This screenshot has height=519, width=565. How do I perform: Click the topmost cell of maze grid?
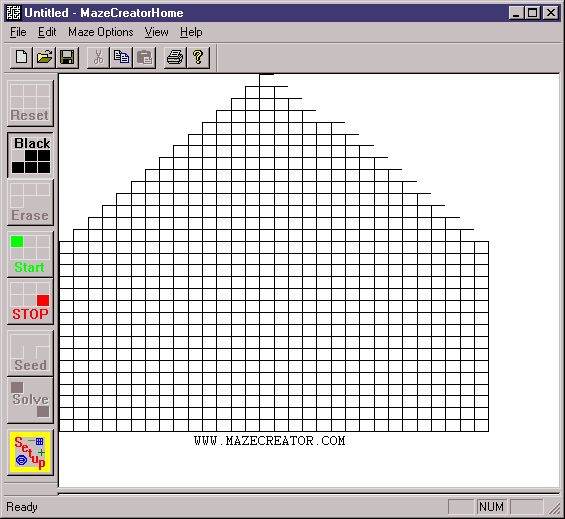(x=267, y=80)
